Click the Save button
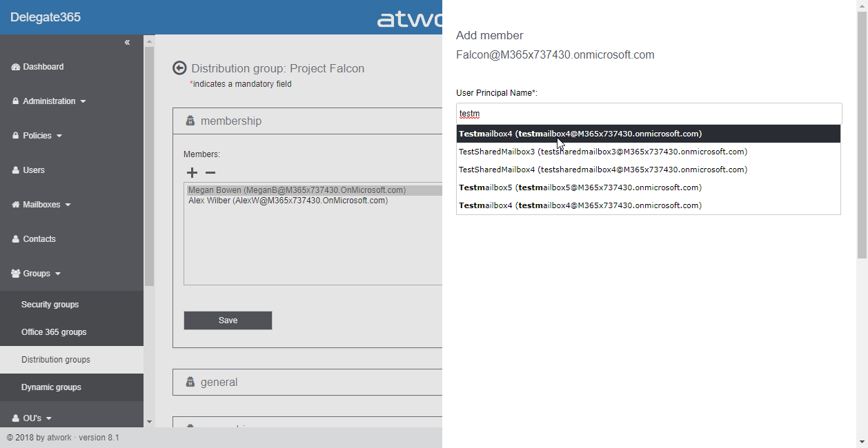 pyautogui.click(x=228, y=320)
